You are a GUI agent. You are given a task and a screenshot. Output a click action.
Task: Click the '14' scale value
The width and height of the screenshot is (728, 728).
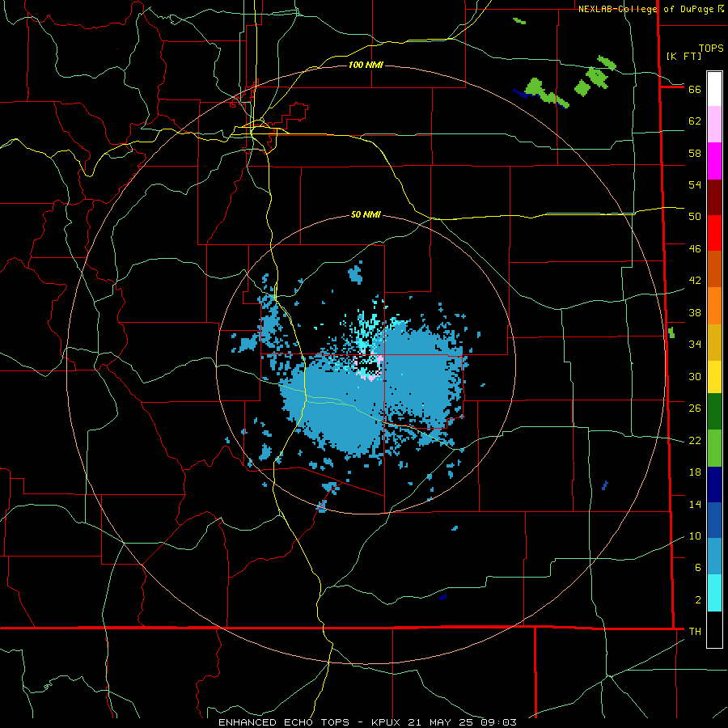(695, 505)
